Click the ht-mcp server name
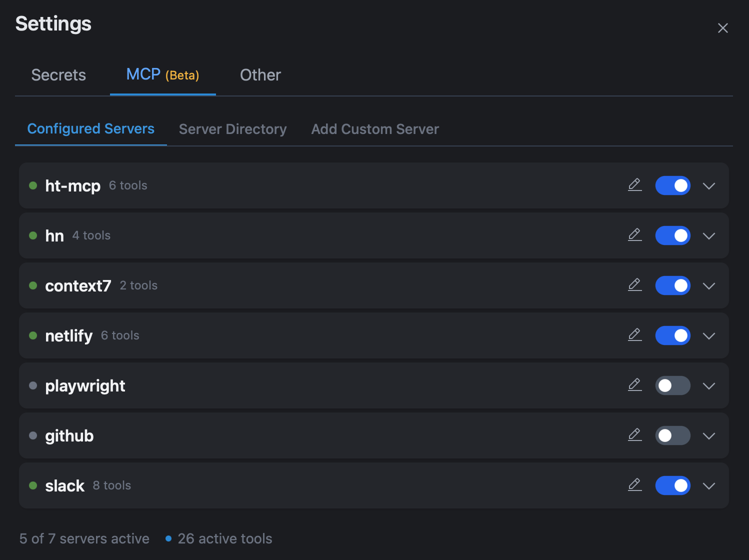 point(73,186)
